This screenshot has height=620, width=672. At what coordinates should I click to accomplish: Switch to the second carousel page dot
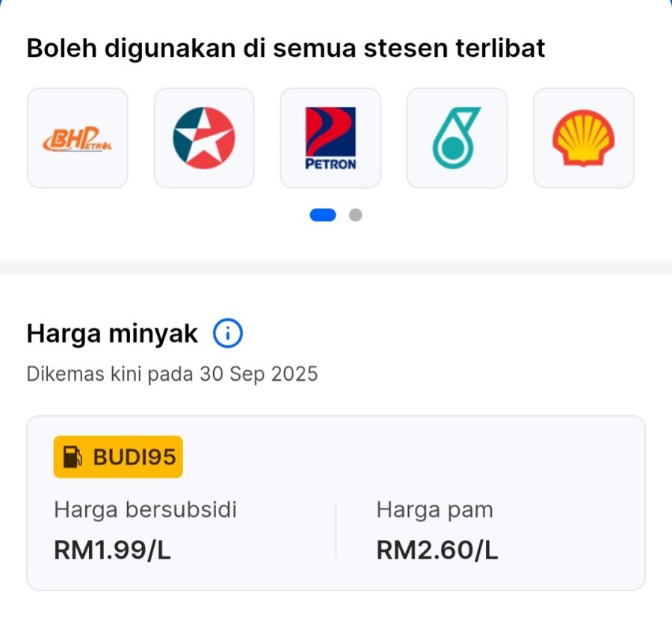click(x=356, y=215)
